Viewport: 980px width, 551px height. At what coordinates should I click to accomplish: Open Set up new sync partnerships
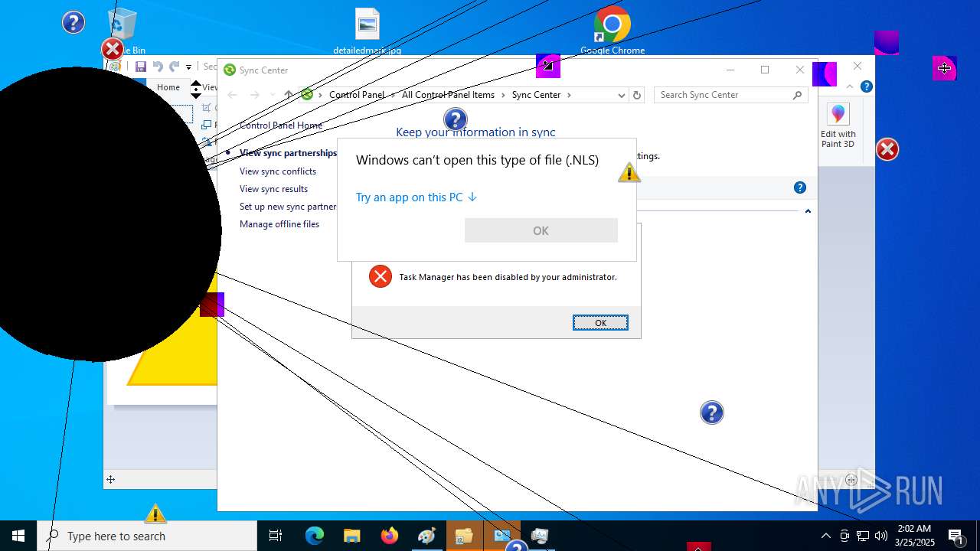coord(288,207)
